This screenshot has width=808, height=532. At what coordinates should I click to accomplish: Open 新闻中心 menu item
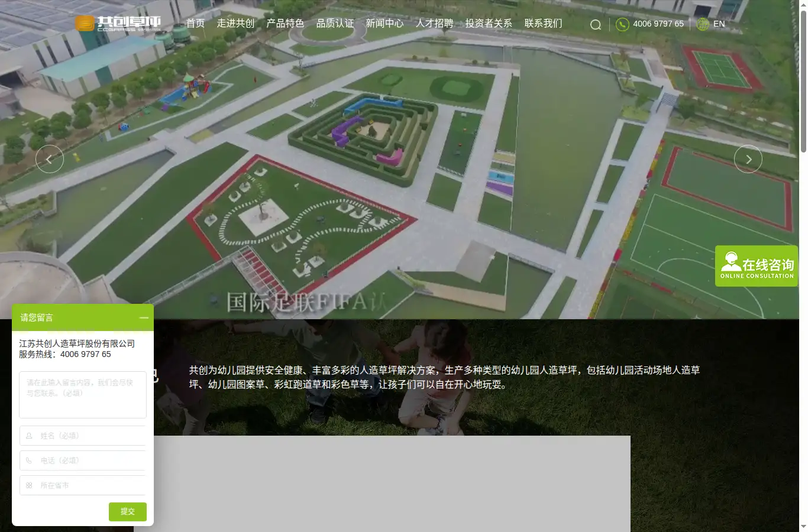click(x=384, y=24)
